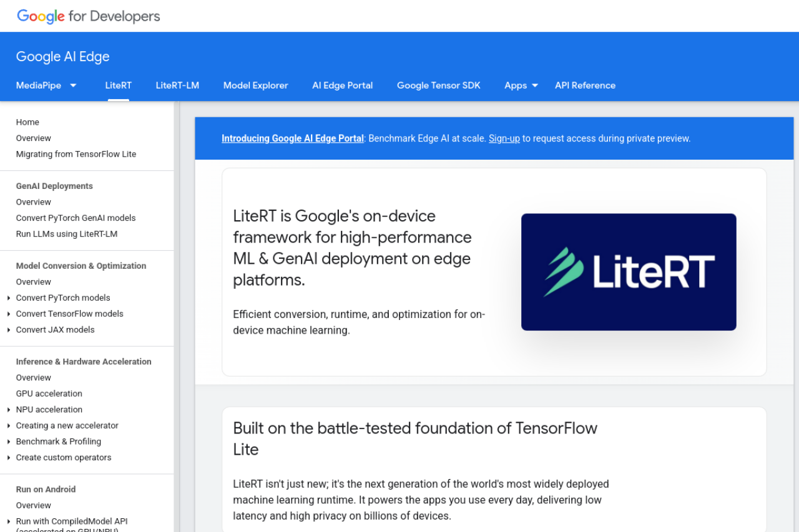Open Overview under GenAI Deployments
This screenshot has width=799, height=532.
[34, 202]
